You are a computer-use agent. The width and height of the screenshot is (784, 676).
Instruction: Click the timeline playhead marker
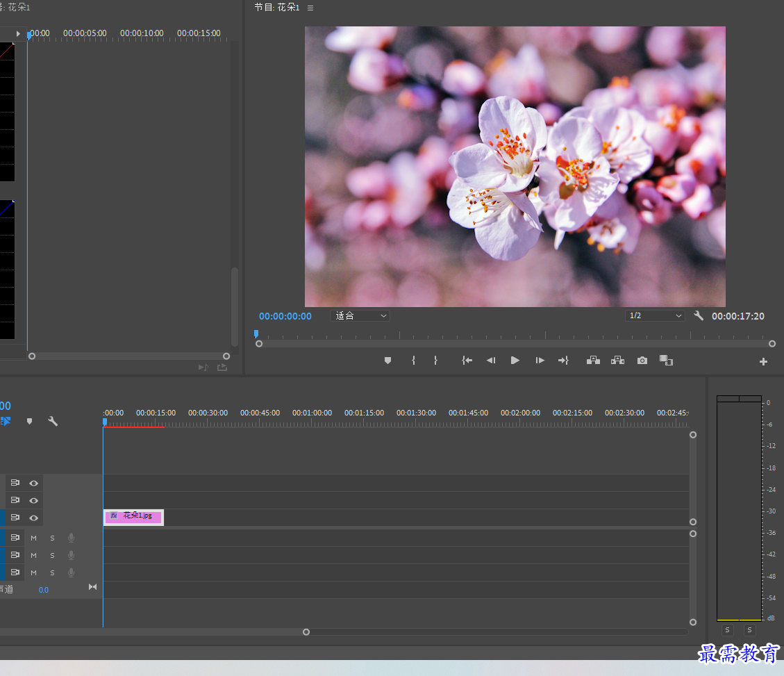[x=104, y=422]
